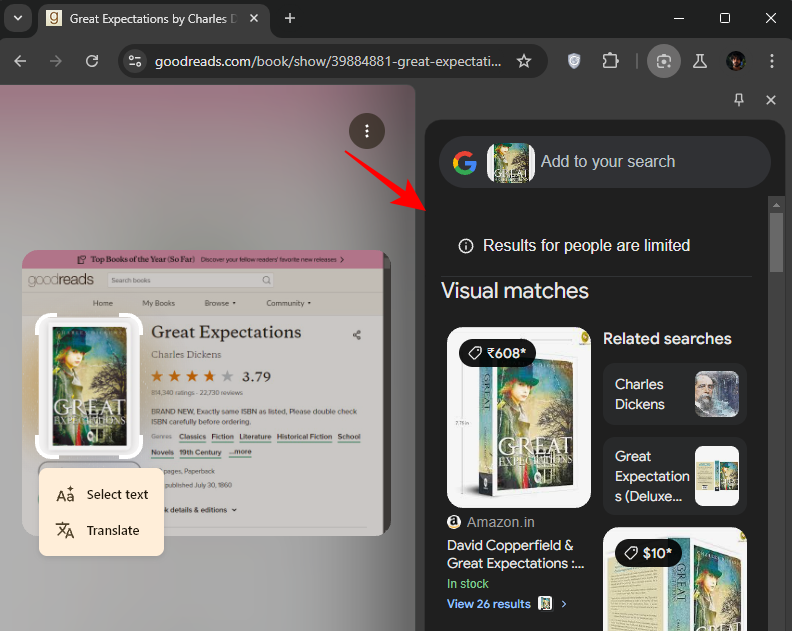Image resolution: width=792 pixels, height=631 pixels.
Task: Open the Chrome Labs flask icon
Action: coord(700,61)
